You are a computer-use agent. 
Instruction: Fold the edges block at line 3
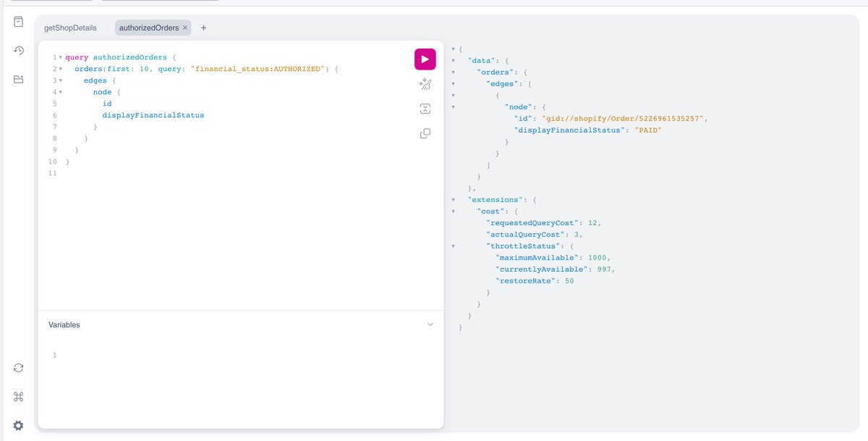[x=60, y=80]
